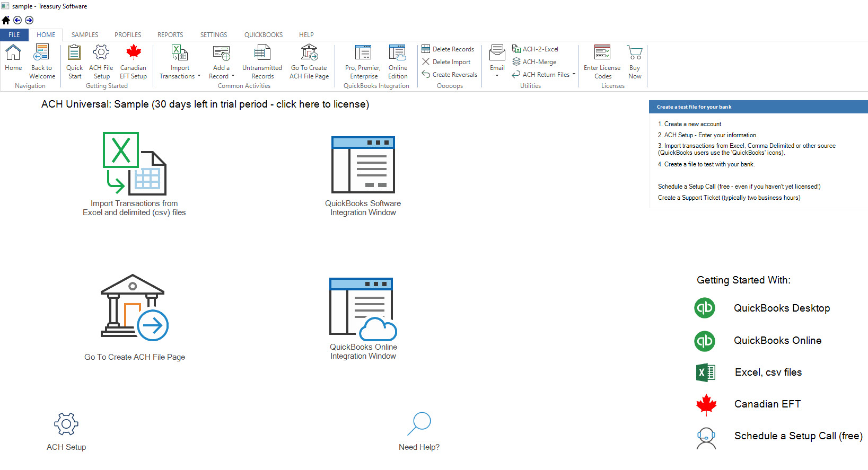Click 'Create a file to test' step
Screen dimensions: 868x470
pyautogui.click(x=706, y=164)
